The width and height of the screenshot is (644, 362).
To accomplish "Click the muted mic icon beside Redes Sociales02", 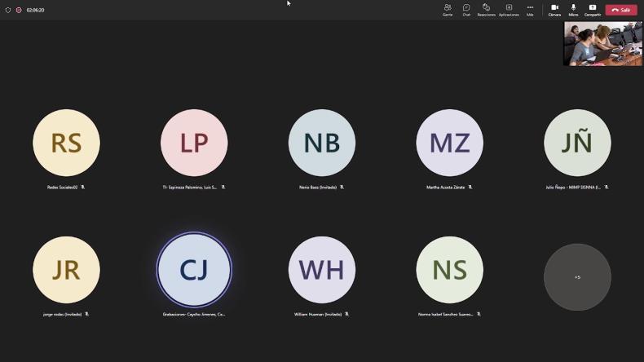I will click(82, 187).
